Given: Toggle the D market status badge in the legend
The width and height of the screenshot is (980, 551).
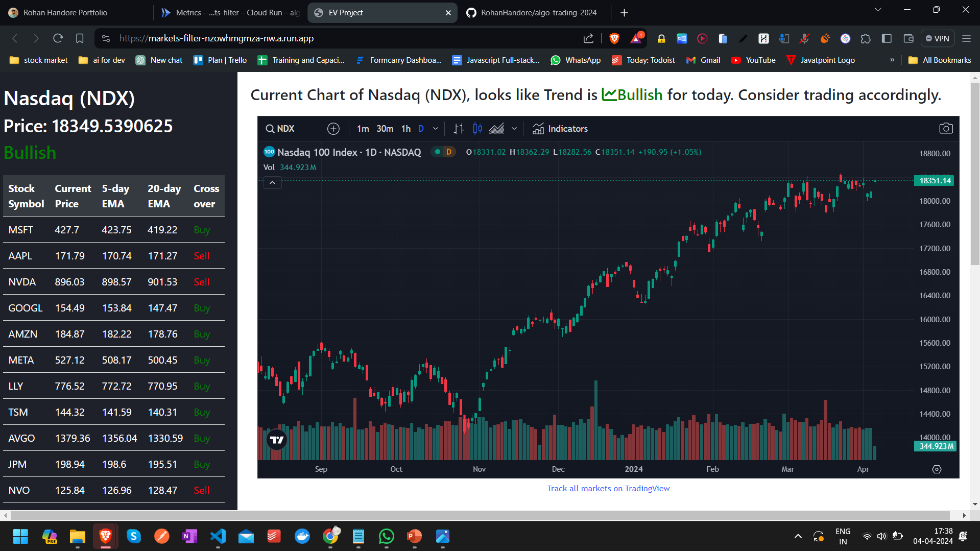Looking at the screenshot, I should [x=443, y=152].
